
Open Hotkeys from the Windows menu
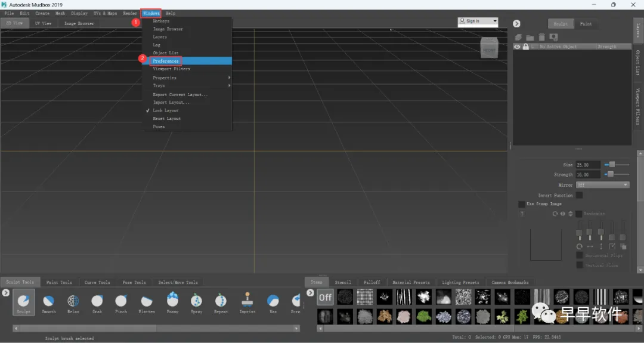click(x=187, y=21)
